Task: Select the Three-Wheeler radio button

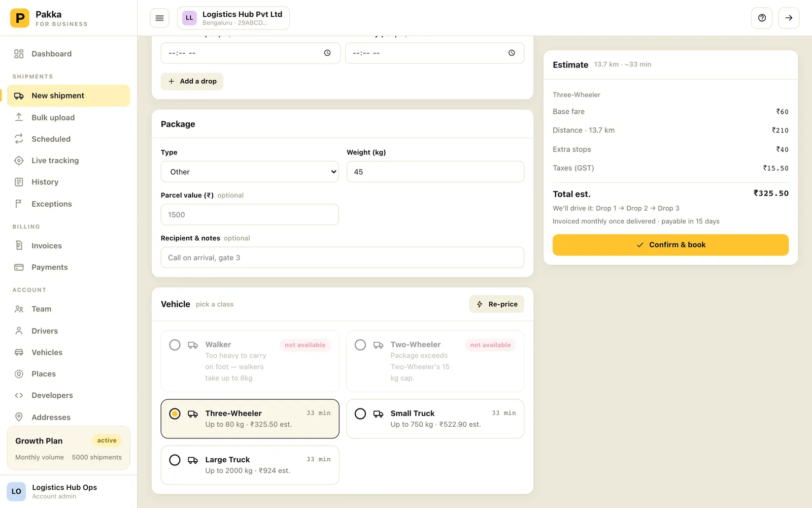Action: (x=175, y=414)
